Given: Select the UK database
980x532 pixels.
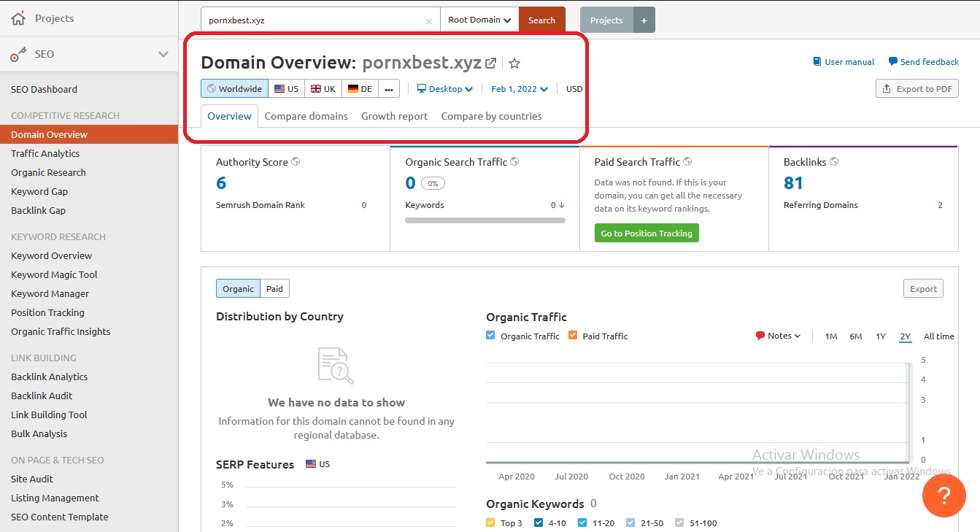Looking at the screenshot, I should tap(323, 89).
